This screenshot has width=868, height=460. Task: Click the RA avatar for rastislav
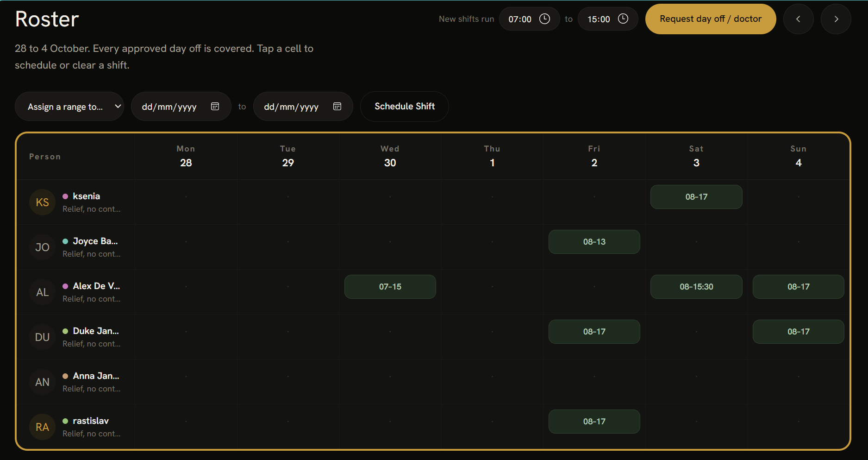(x=42, y=427)
